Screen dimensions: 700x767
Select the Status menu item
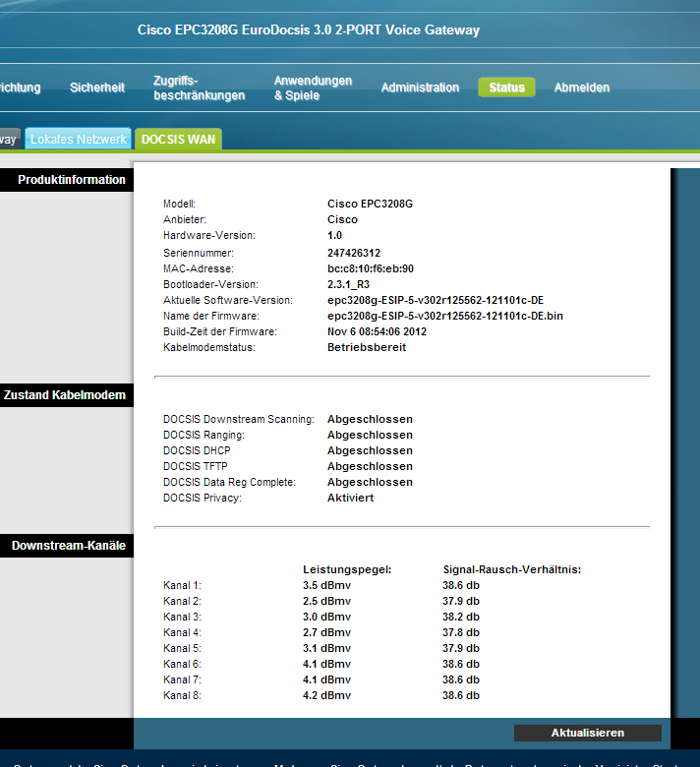click(506, 88)
